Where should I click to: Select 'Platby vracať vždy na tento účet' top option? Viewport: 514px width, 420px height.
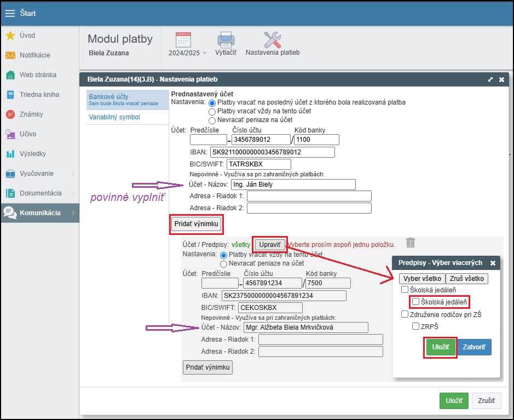point(212,111)
